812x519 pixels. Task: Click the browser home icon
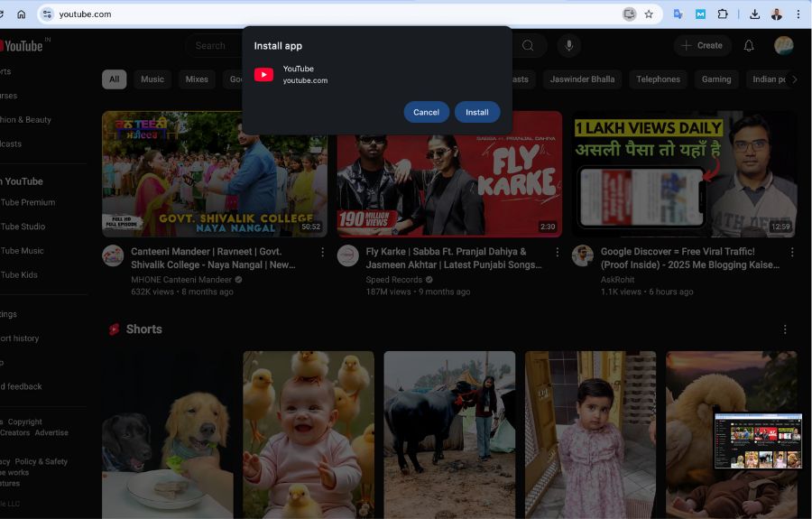[22, 14]
